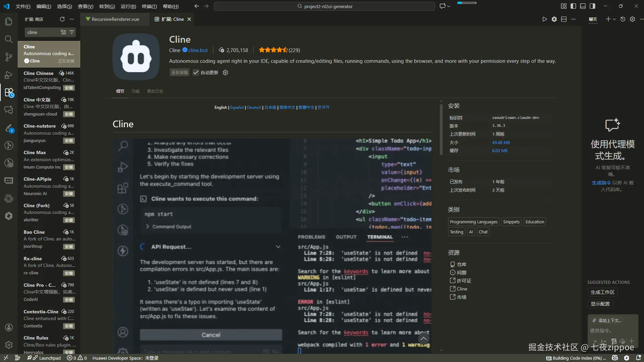This screenshot has width=644, height=362.
Task: Open the extension filter dropdown
Action: click(x=72, y=32)
